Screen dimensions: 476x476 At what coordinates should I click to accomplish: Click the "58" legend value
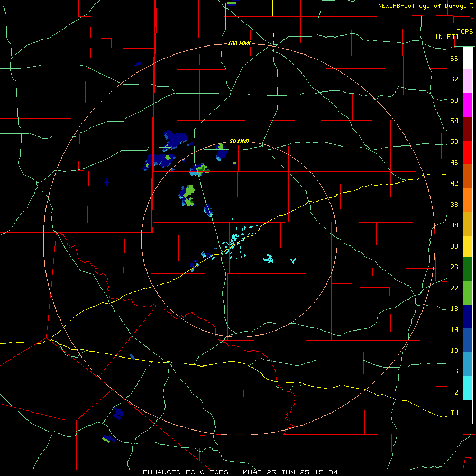[x=454, y=100]
